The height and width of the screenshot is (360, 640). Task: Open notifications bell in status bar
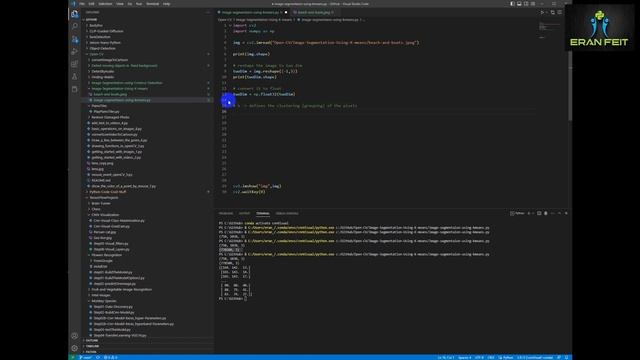[x=566, y=358]
